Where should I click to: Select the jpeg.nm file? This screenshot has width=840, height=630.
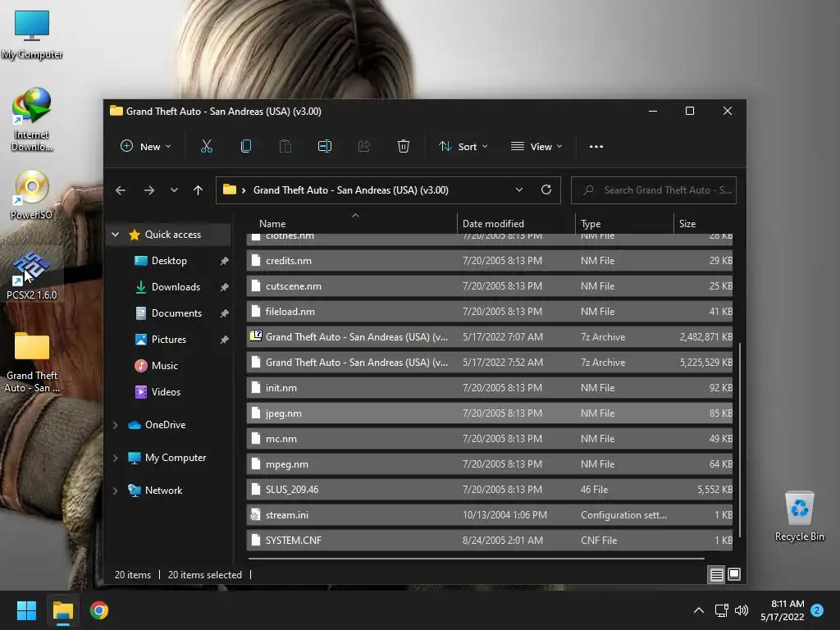489,413
